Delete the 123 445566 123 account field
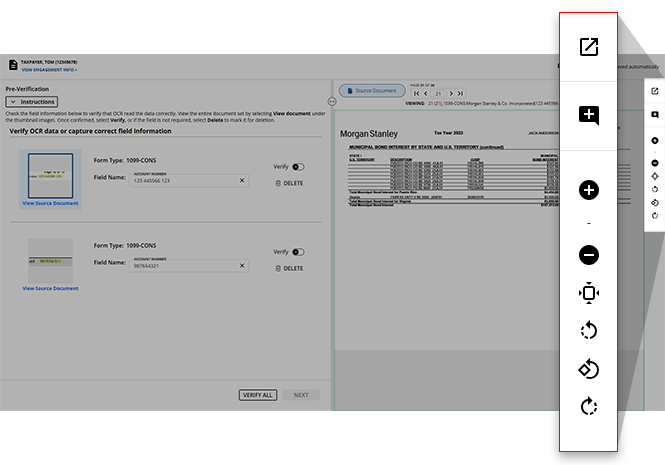The height and width of the screenshot is (465, 665). (x=289, y=183)
